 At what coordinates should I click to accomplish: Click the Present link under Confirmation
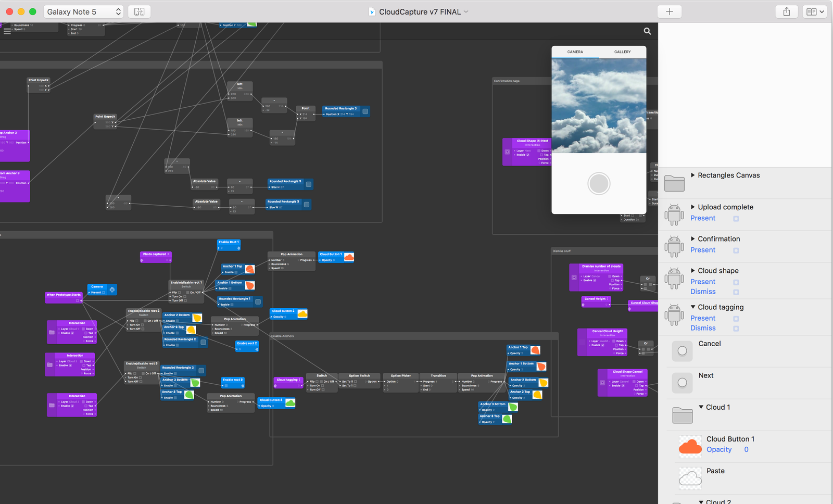pyautogui.click(x=703, y=250)
